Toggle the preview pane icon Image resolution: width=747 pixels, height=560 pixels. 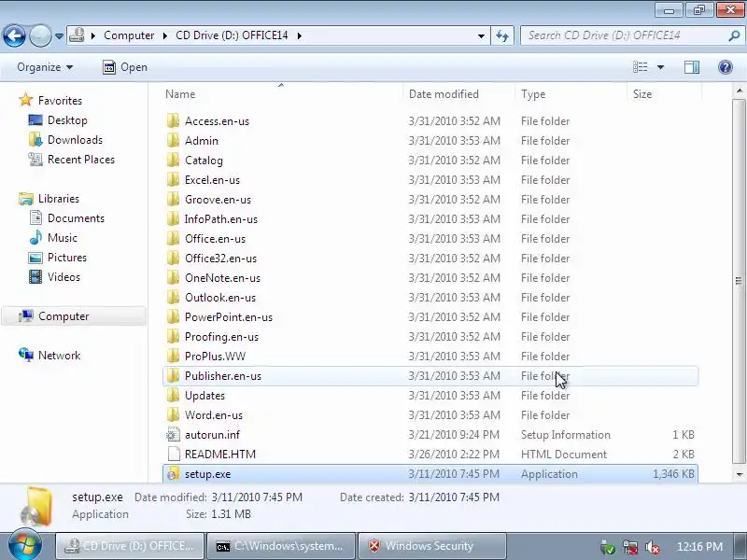pyautogui.click(x=692, y=67)
